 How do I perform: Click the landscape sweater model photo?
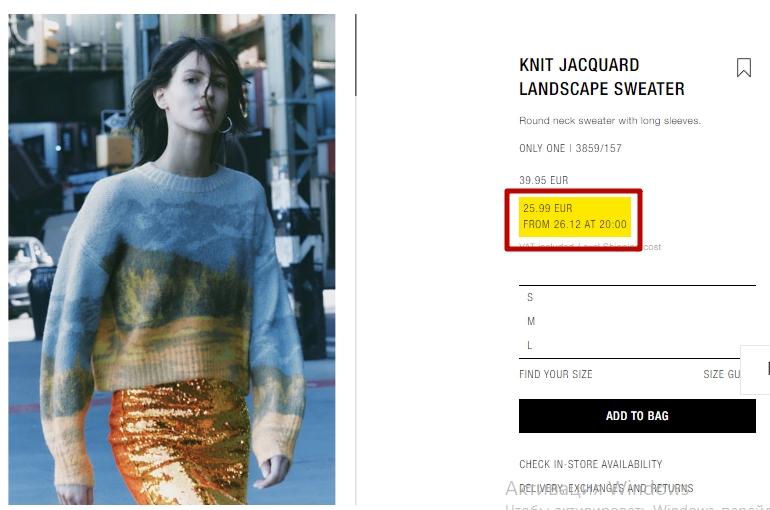(172, 259)
